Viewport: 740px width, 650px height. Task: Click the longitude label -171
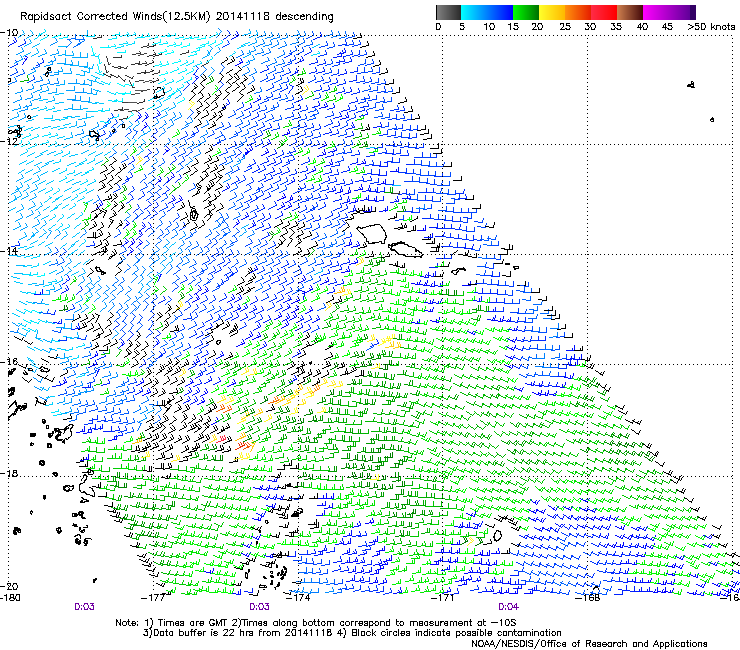(x=443, y=598)
